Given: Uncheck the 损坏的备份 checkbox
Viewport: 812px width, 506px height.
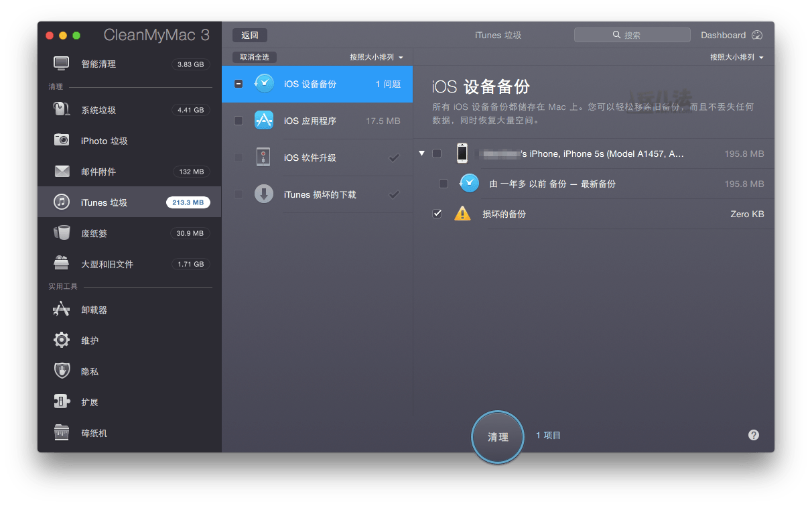Looking at the screenshot, I should coord(437,214).
